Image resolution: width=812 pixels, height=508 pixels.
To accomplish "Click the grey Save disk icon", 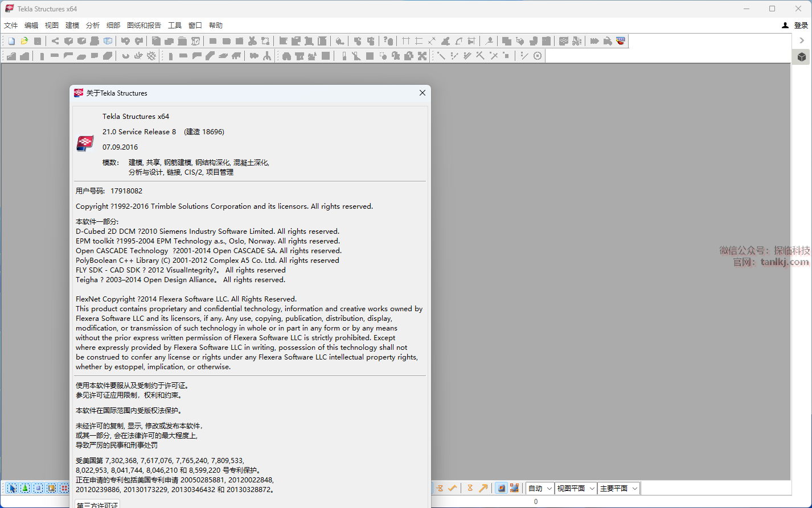I will pos(38,41).
